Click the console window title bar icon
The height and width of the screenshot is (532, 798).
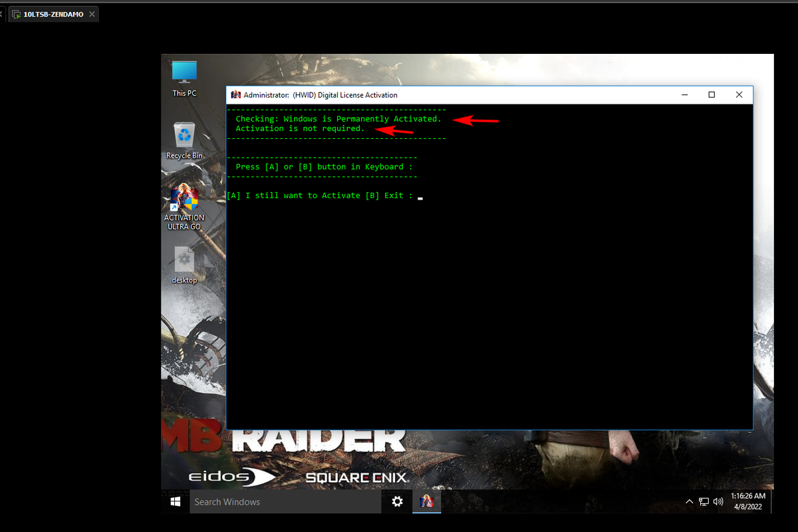[235, 95]
